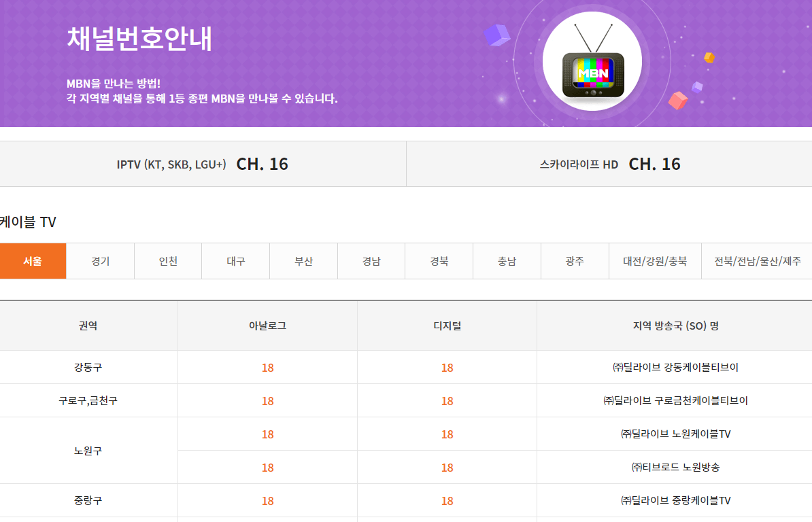This screenshot has height=522, width=812.
Task: Click the IPTV CH. 16 panel
Action: coord(203,163)
